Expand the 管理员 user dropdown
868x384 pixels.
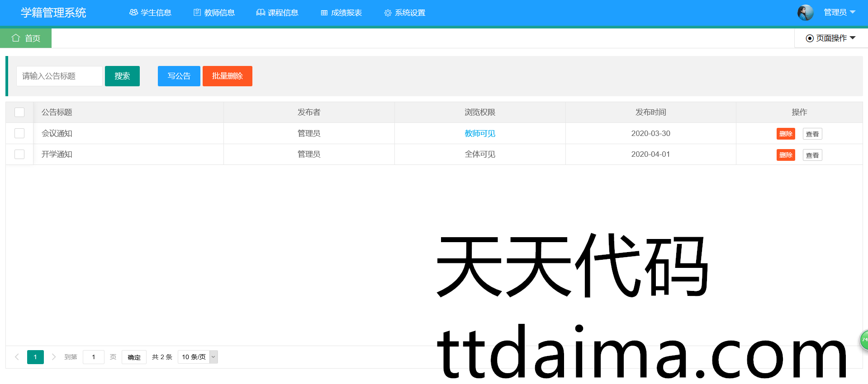point(840,13)
